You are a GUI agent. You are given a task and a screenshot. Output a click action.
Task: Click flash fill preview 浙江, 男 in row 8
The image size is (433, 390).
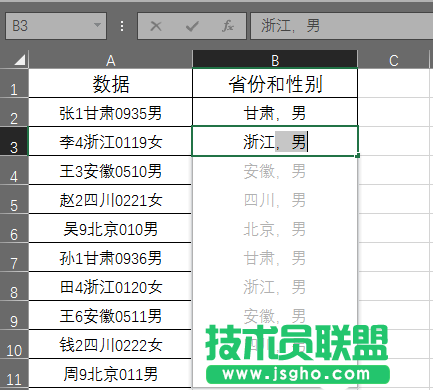[x=275, y=287]
